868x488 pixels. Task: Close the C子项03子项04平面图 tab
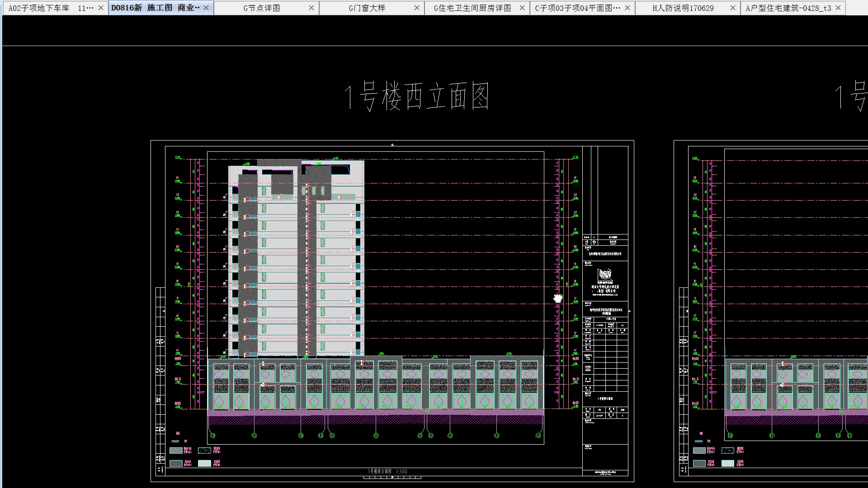tap(627, 8)
